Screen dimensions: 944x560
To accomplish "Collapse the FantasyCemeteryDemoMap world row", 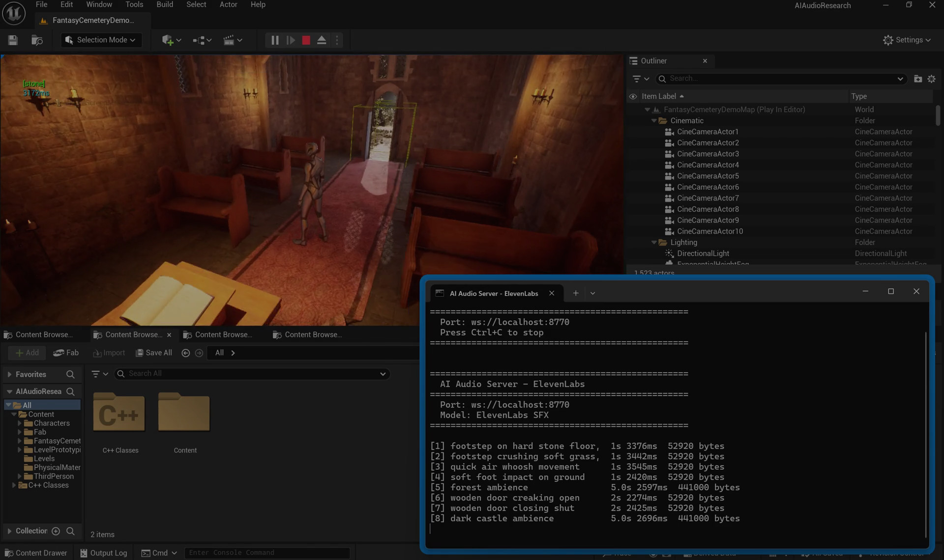I will point(647,110).
